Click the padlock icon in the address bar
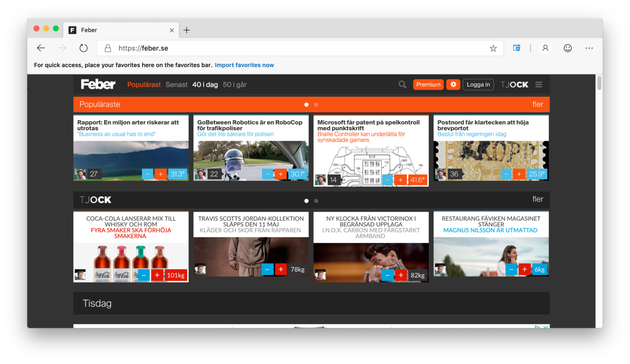This screenshot has width=630, height=364. tap(107, 48)
